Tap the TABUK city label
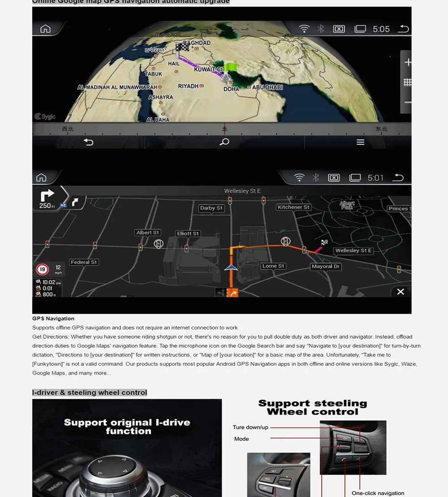This screenshot has height=497, width=448. coord(153,74)
